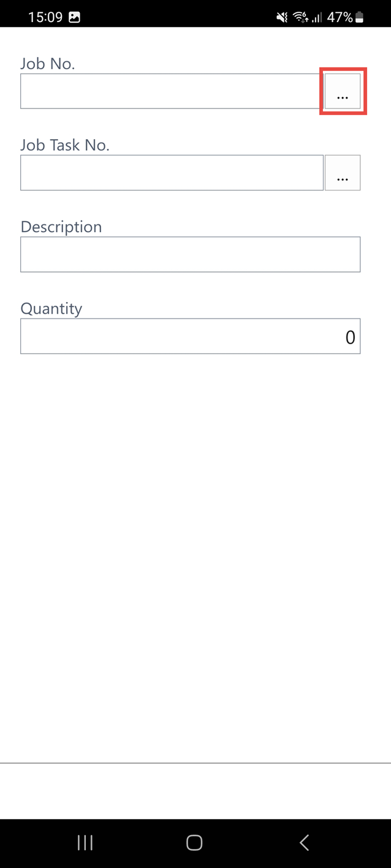This screenshot has width=391, height=868.
Task: Tap the 47% battery percentage text
Action: pos(339,17)
